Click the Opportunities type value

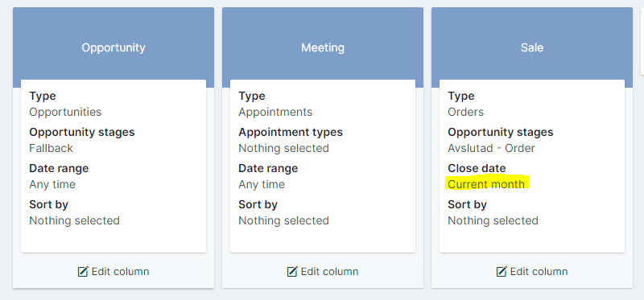[x=65, y=112]
